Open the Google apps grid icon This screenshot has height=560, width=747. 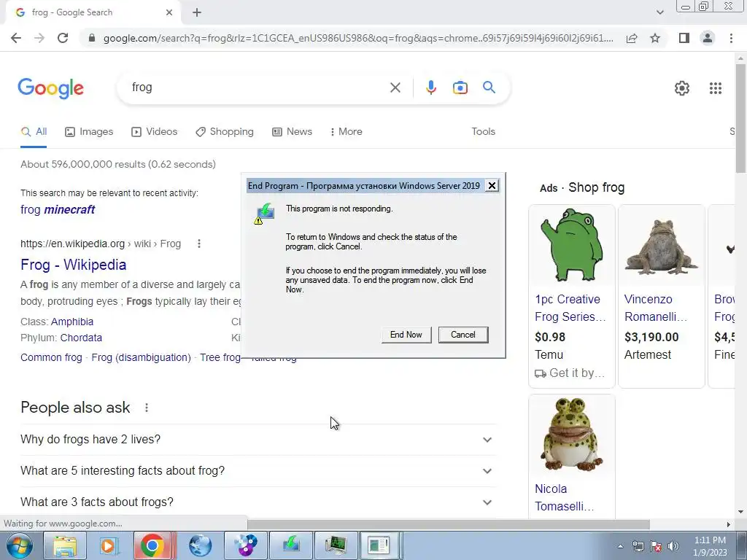(715, 88)
